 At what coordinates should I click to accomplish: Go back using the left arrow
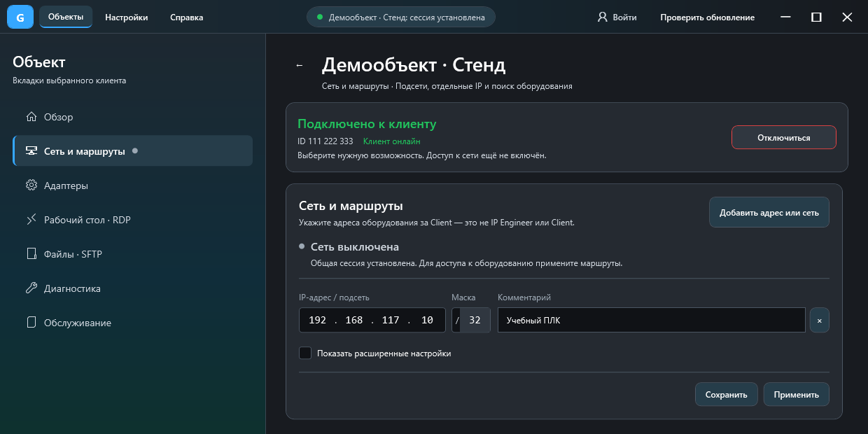tap(300, 65)
